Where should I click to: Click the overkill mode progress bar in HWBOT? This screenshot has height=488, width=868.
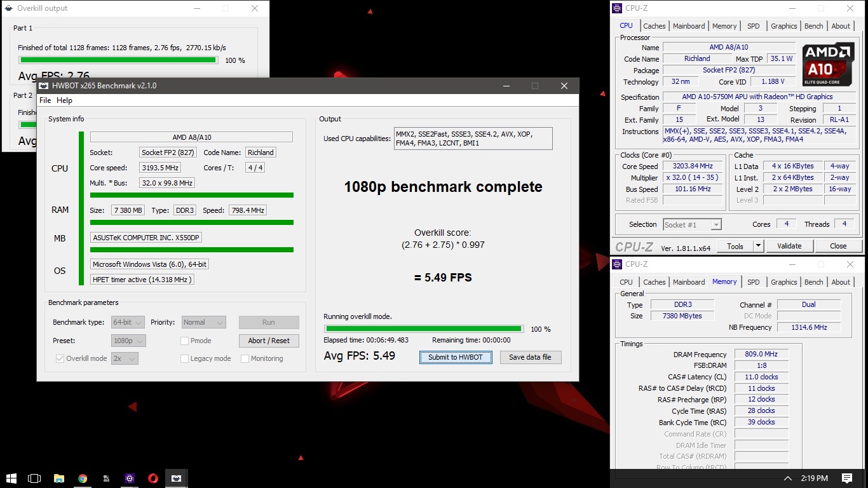click(424, 329)
